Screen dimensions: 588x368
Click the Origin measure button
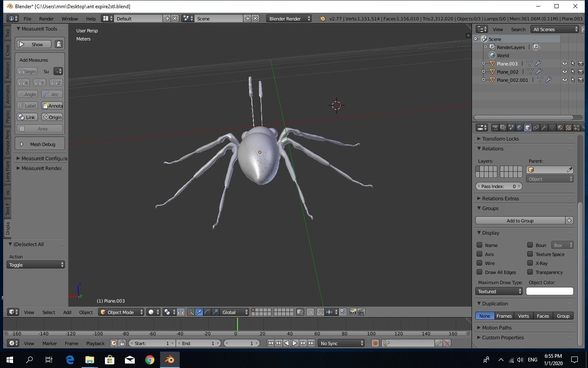tap(52, 117)
